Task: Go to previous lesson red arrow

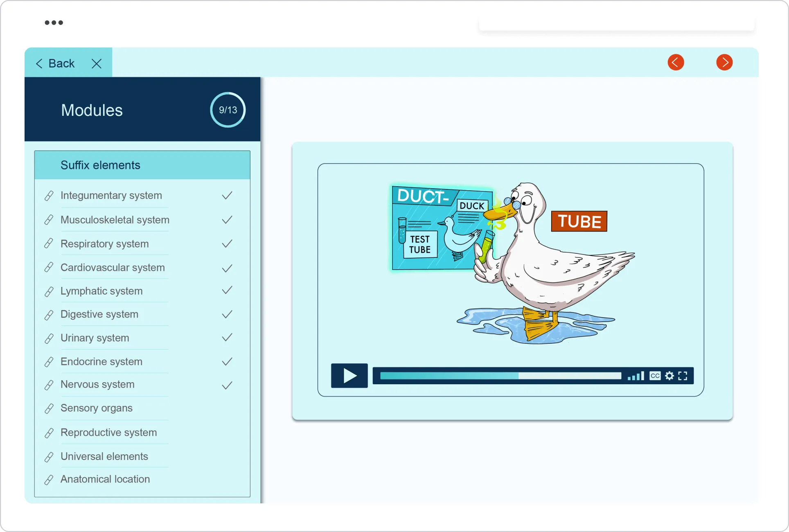Action: click(x=676, y=63)
